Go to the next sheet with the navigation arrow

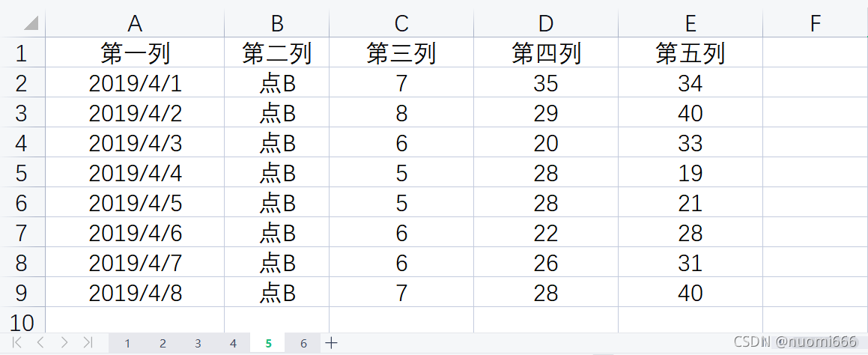coord(64,343)
